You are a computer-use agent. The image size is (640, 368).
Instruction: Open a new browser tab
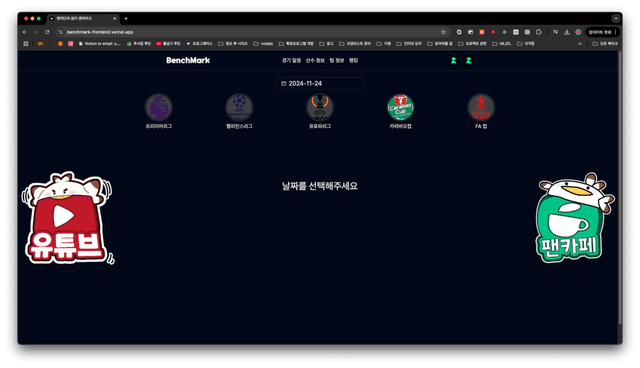126,18
